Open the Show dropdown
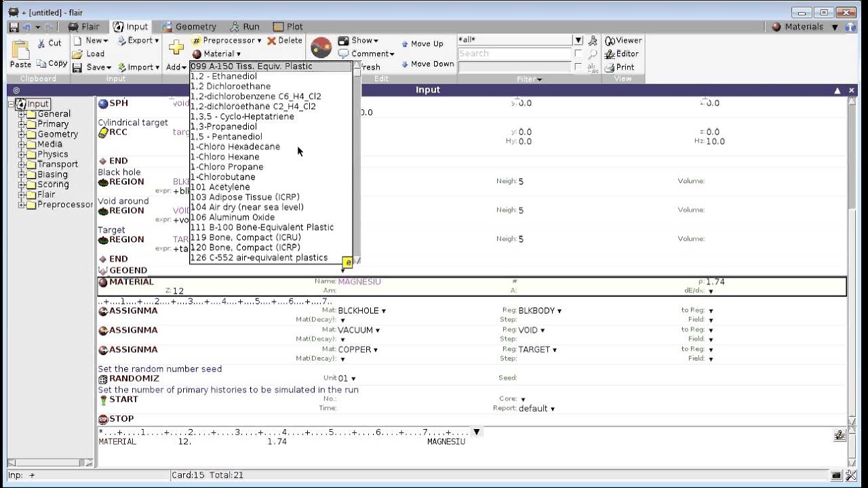This screenshot has height=488, width=868. click(x=359, y=41)
